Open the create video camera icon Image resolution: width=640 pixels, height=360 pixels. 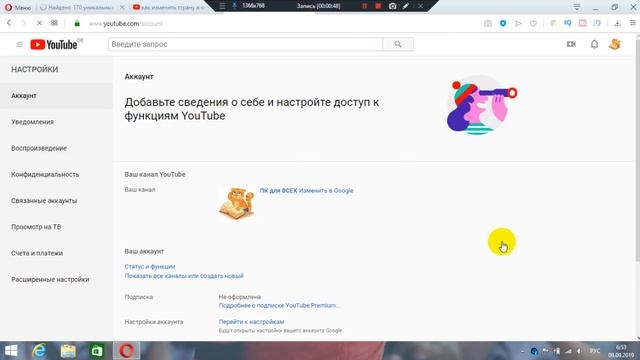571,44
